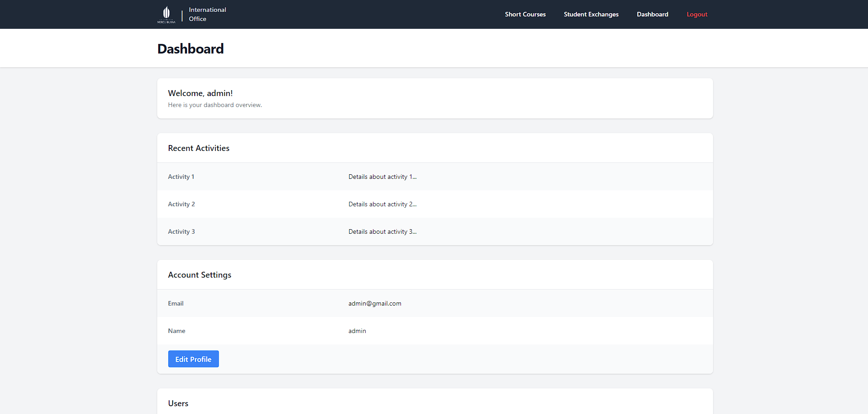The image size is (868, 414).
Task: Click Details about activity 3 text
Action: (382, 231)
